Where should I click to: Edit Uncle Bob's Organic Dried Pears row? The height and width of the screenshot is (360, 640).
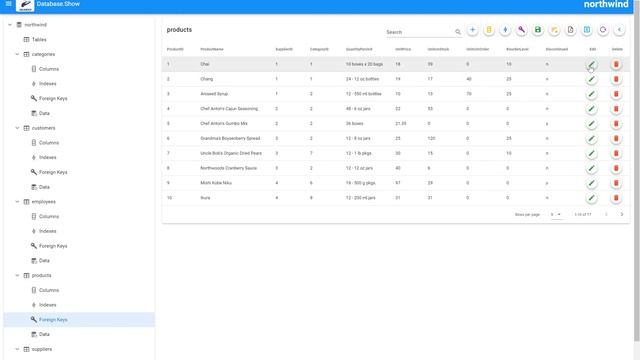[591, 153]
